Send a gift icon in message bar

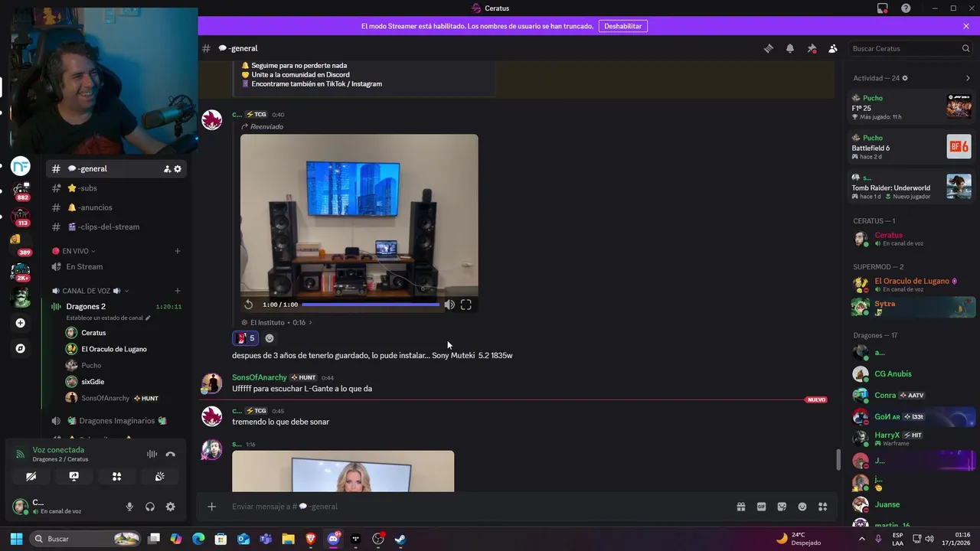(741, 507)
